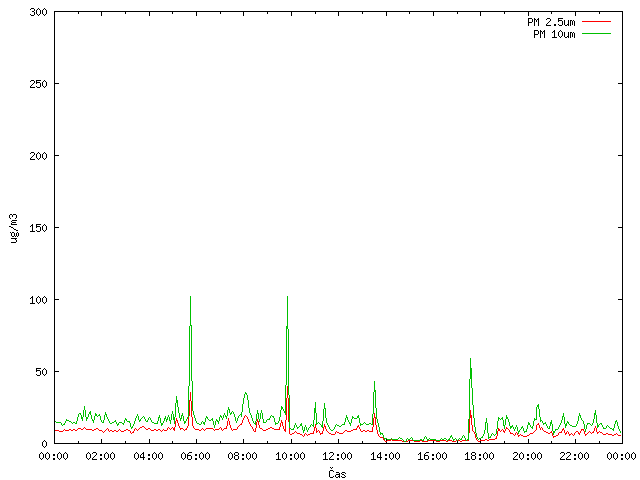Click the y-axis value 300
Image resolution: width=640 pixels, height=480 pixels.
tap(39, 12)
